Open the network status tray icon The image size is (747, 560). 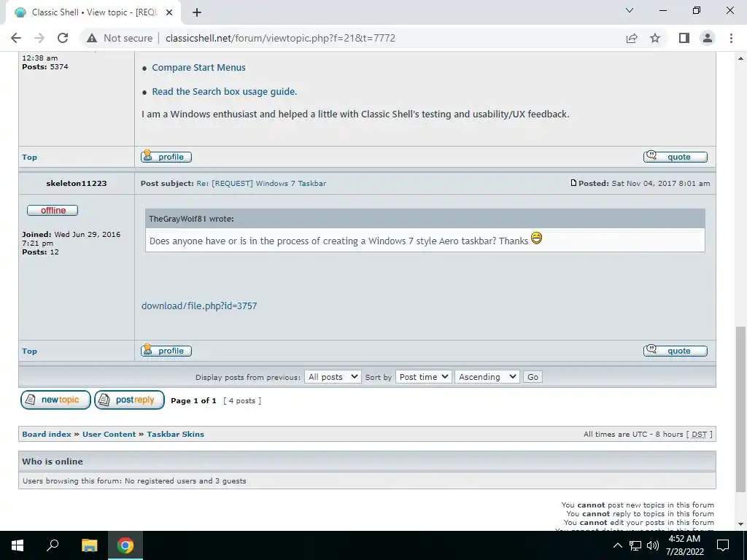(x=635, y=545)
